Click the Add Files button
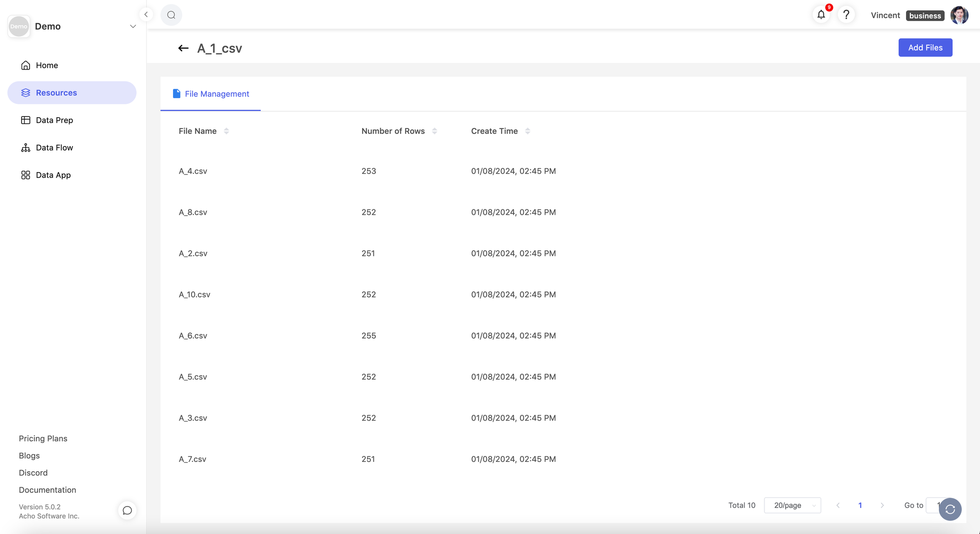Screen dimensions: 980x534 pos(925,48)
